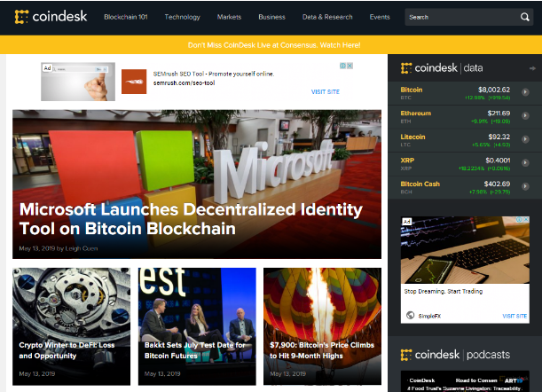Click the XRP name in data panel
This screenshot has height=392, width=542.
pyautogui.click(x=407, y=160)
